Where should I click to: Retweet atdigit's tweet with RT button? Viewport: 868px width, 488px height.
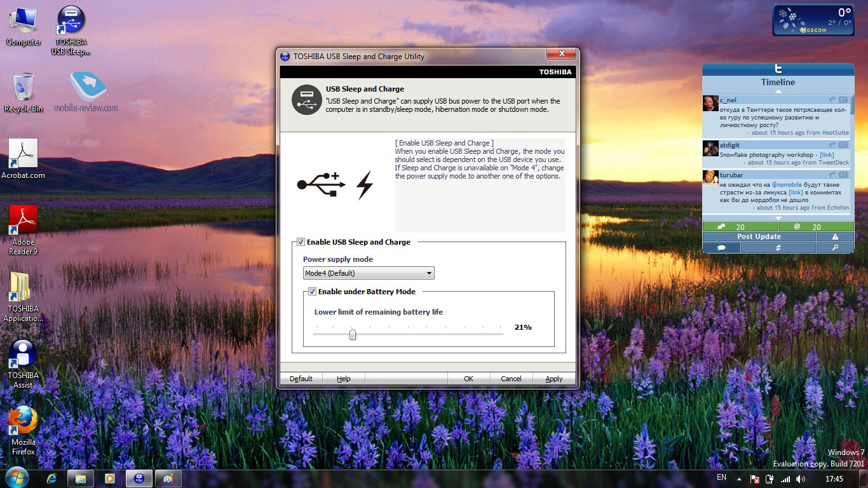tap(843, 146)
